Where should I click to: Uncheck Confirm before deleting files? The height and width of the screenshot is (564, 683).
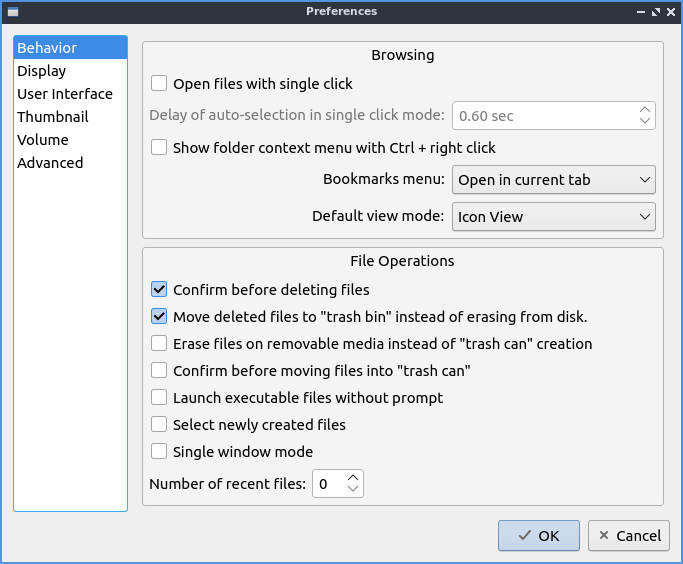[x=159, y=290]
